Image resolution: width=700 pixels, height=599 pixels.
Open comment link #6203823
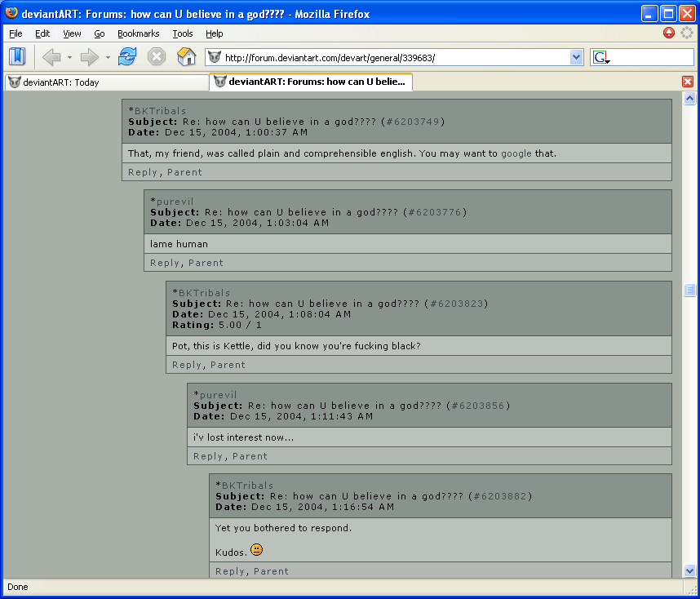456,304
